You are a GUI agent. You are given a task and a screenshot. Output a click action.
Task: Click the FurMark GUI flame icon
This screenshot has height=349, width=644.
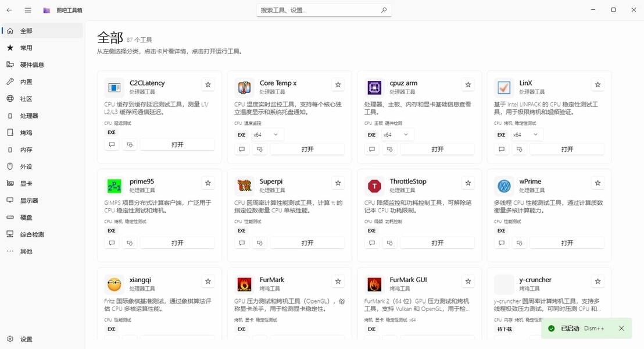374,284
